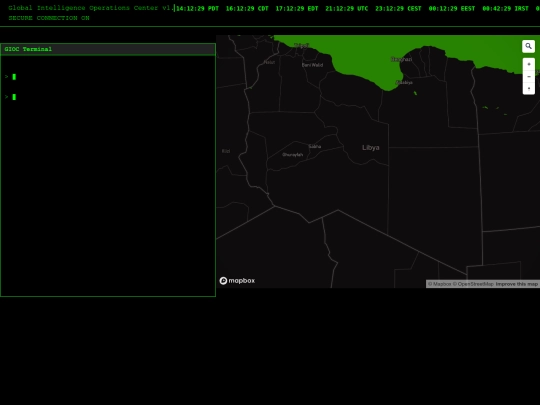This screenshot has width=540, height=405.
Task: Click the SECURE CONNECTION ON status
Action: [x=49, y=18]
